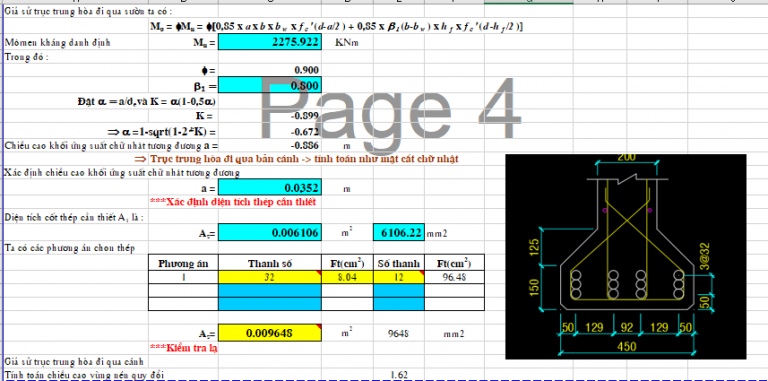Image resolution: width=768 pixels, height=381 pixels.
Task: Click the Ft(cm²) header above 8.04
Action: 347,263
